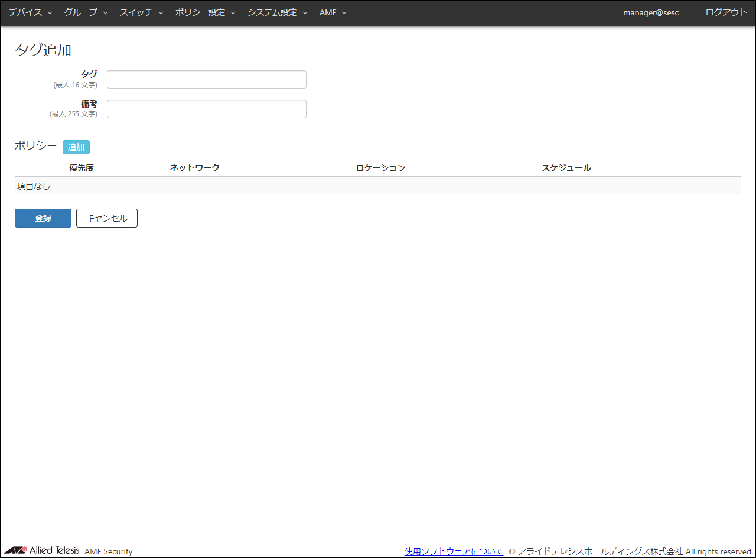Select the ロケーション column header
756x558 pixels.
(x=380, y=168)
